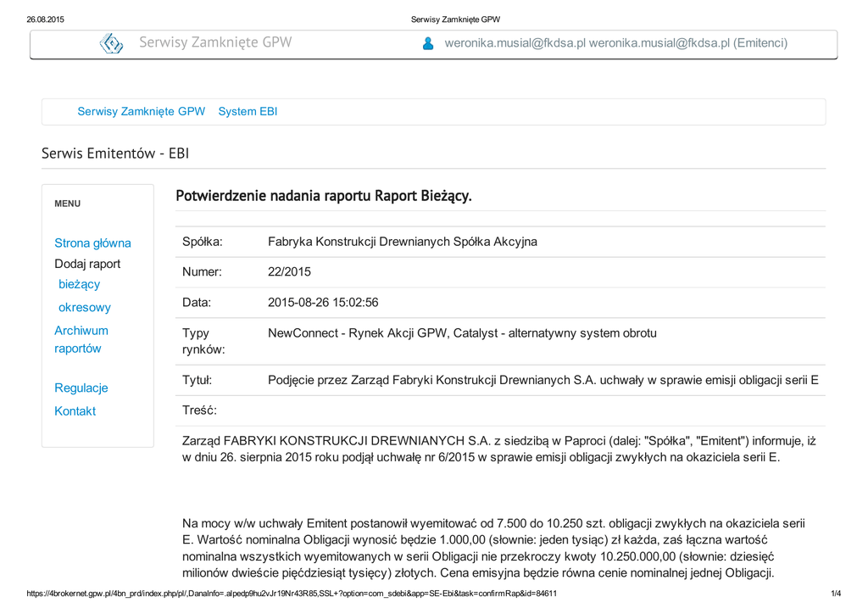Viewport: 868px width, 614px height.
Task: Click the report title about obligacji serii E
Action: (x=542, y=380)
